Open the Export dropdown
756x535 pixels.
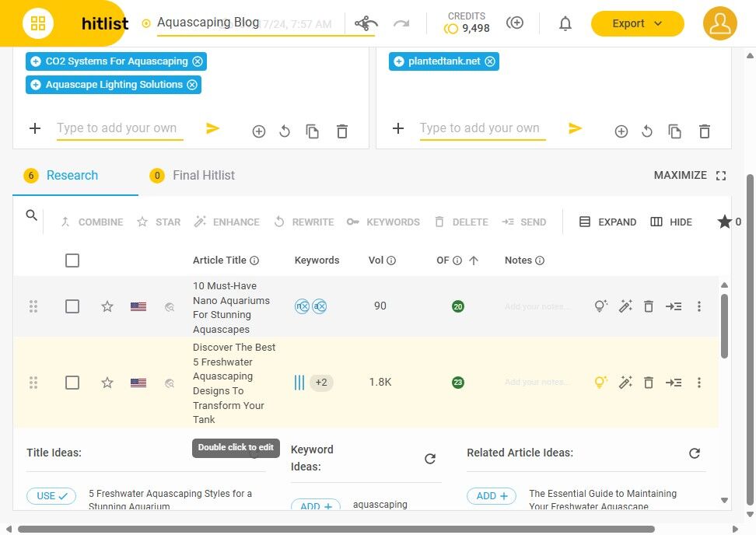[637, 23]
